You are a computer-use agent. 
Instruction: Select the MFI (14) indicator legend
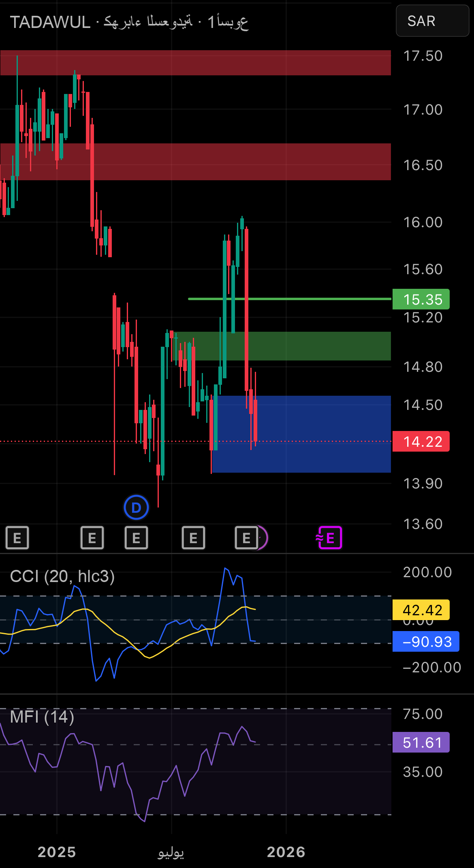click(x=42, y=717)
